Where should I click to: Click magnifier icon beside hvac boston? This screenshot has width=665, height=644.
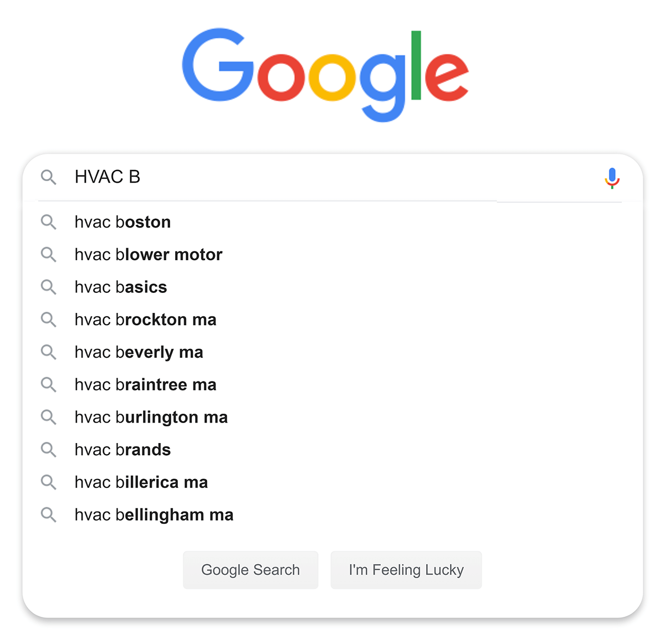(x=49, y=222)
